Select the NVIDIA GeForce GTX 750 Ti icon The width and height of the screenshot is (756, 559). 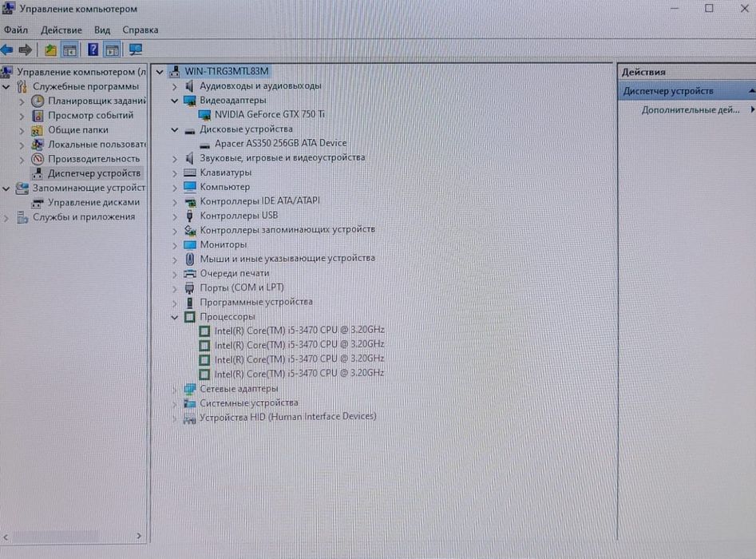pos(204,115)
